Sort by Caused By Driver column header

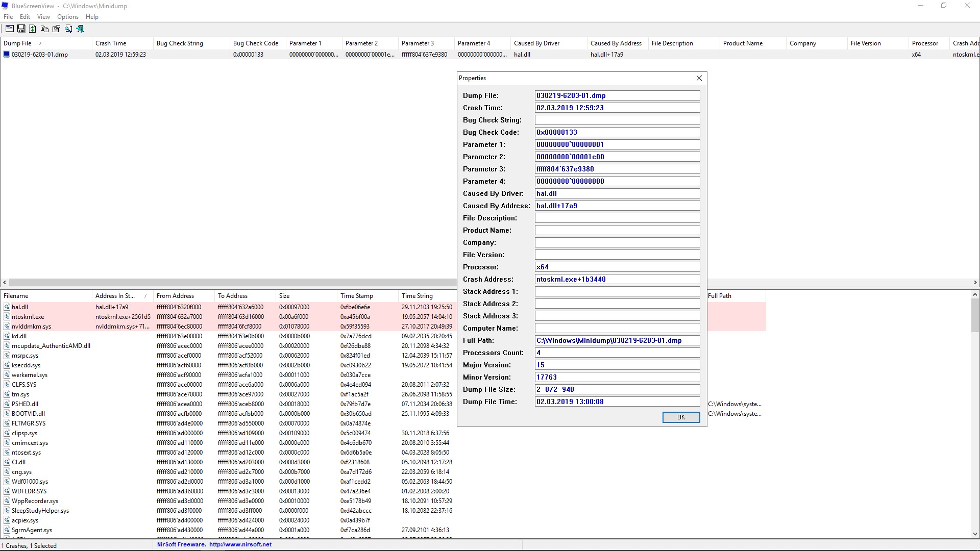[549, 43]
